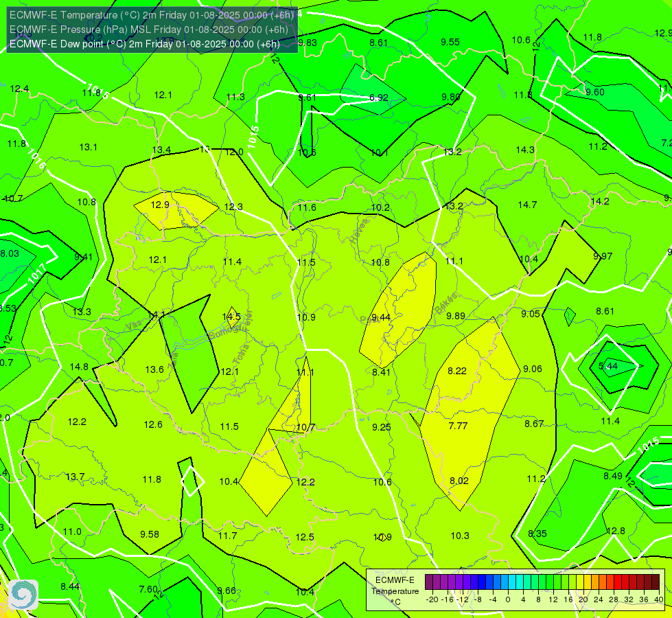Click the 11.0 temperature value

pyautogui.click(x=72, y=531)
